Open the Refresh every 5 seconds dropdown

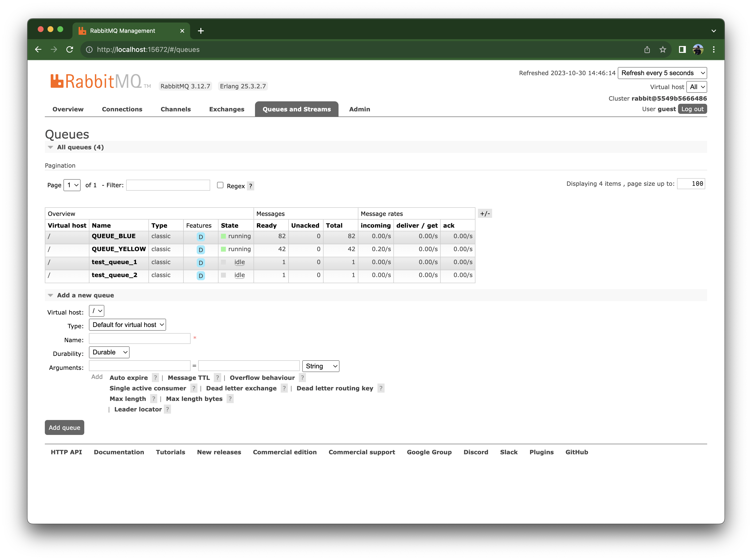click(x=662, y=73)
